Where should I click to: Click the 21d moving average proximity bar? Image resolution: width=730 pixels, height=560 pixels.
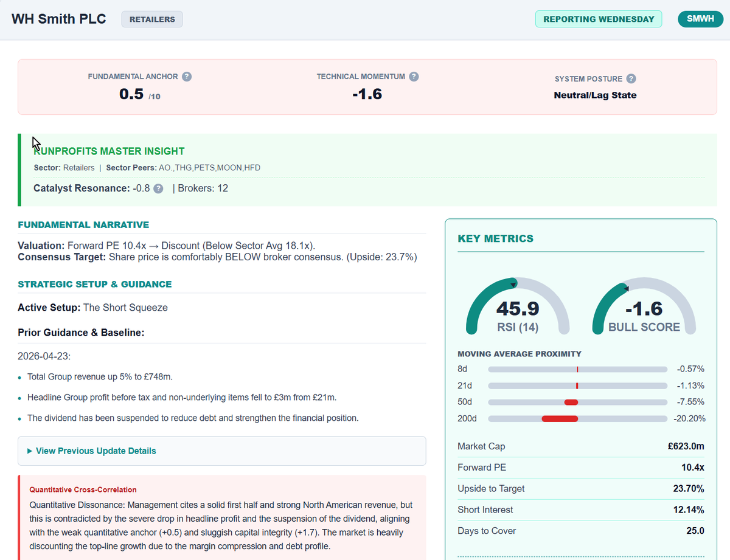[578, 385]
